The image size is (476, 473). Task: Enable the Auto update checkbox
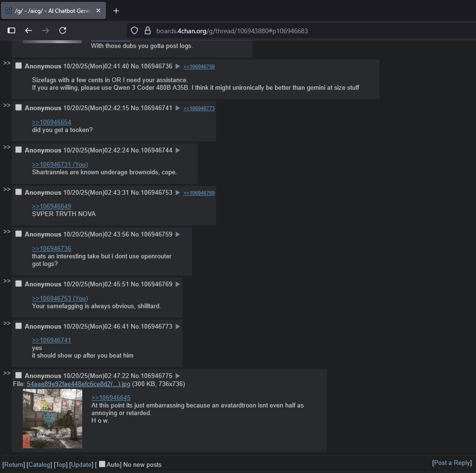102,464
